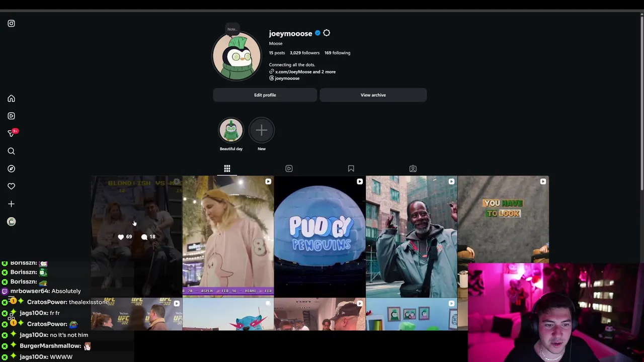This screenshot has width=644, height=362.
Task: Go to Home from sidebar
Action: tap(11, 99)
